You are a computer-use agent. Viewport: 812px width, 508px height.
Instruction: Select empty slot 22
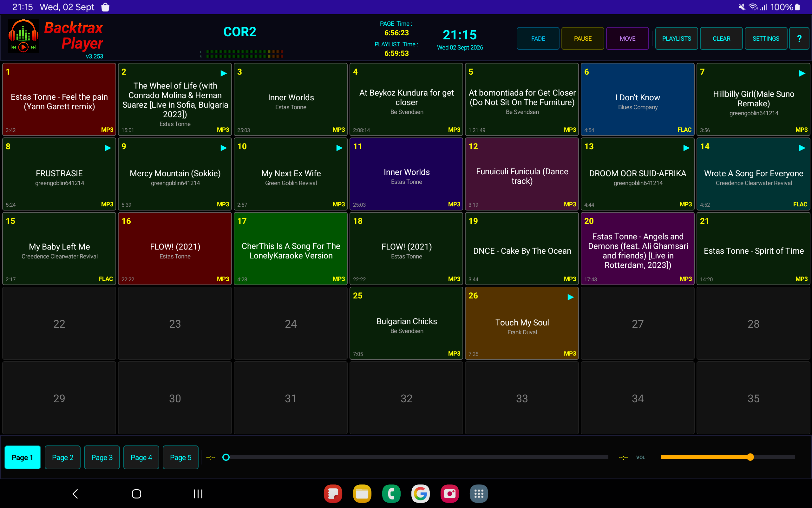click(59, 323)
